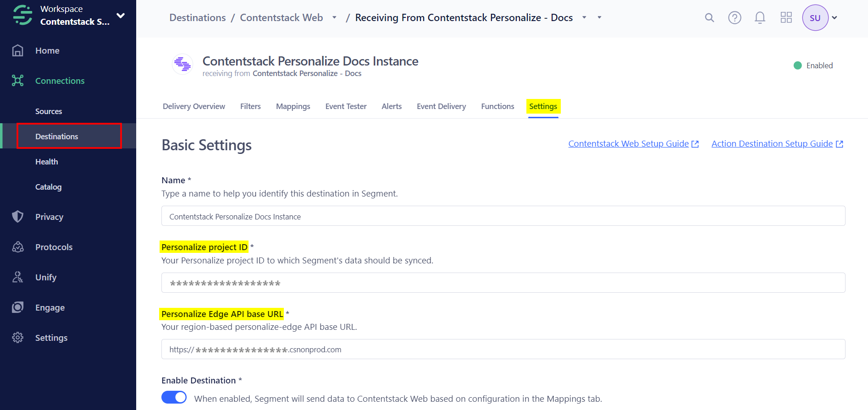Click the Contentstack Personalize Docs Instance title
The image size is (868, 410).
310,61
